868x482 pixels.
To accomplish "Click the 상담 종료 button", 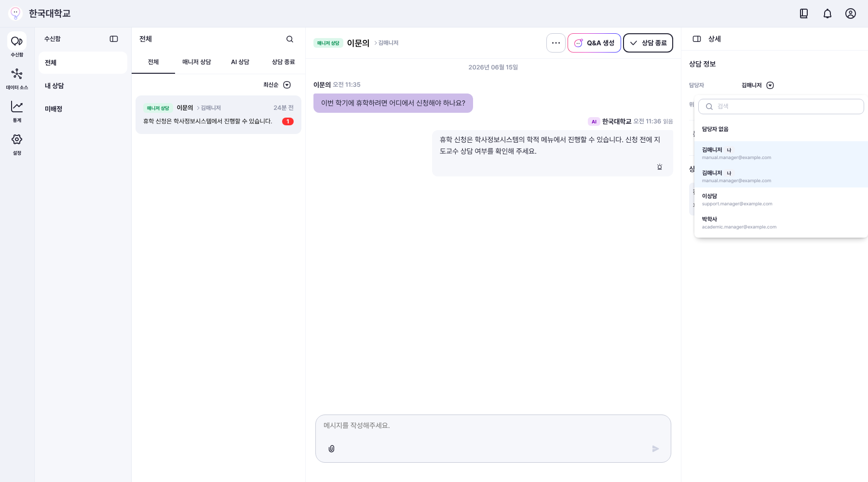I will coord(648,43).
